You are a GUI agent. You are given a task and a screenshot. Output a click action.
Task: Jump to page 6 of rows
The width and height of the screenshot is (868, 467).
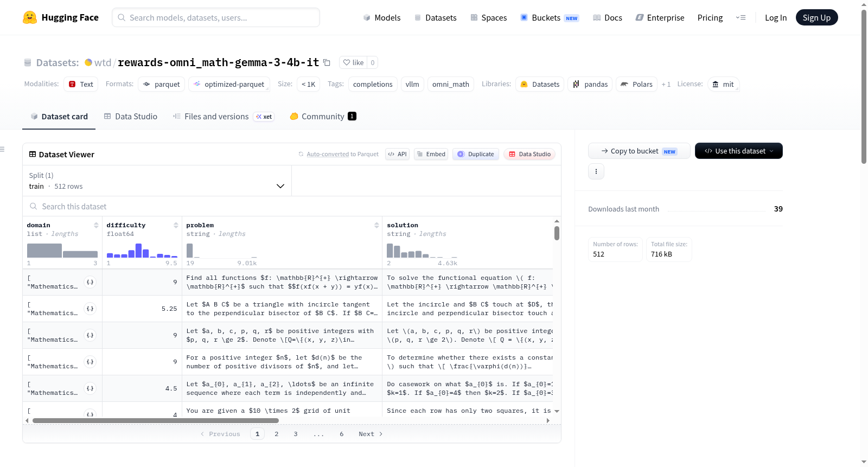click(x=342, y=434)
